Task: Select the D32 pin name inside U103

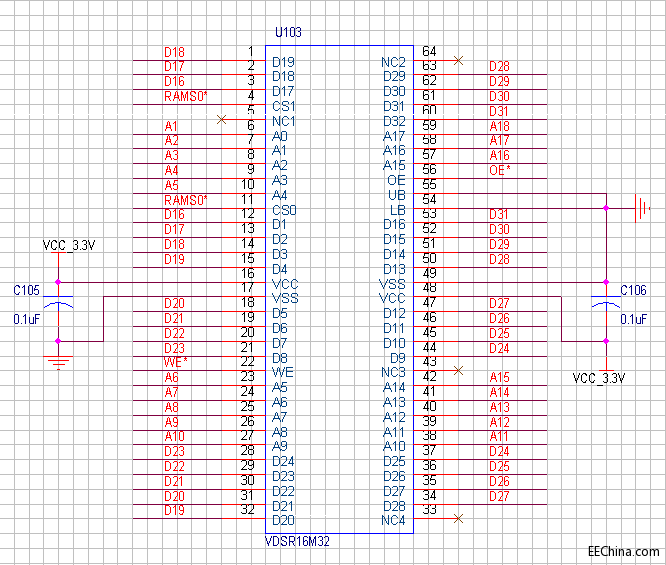Action: 395,121
